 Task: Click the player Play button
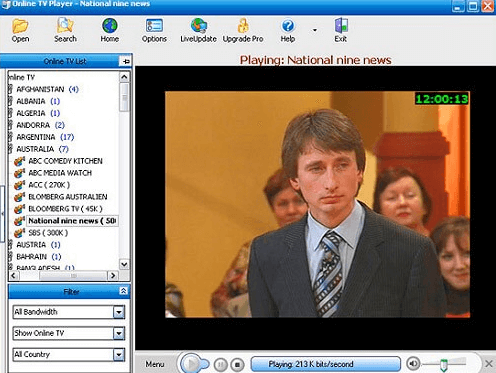[192, 364]
